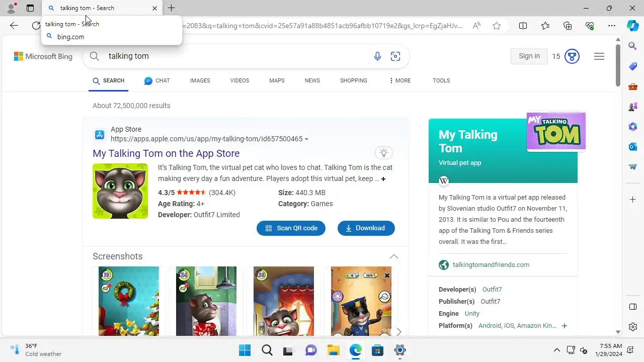Start visual search camera icon
Viewport: 644px width, 362px height.
[x=395, y=56]
